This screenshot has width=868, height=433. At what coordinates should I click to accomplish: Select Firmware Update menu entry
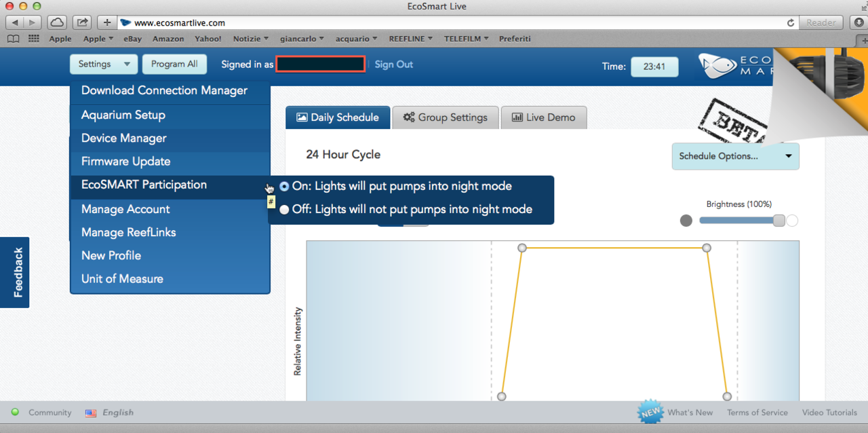click(170, 162)
